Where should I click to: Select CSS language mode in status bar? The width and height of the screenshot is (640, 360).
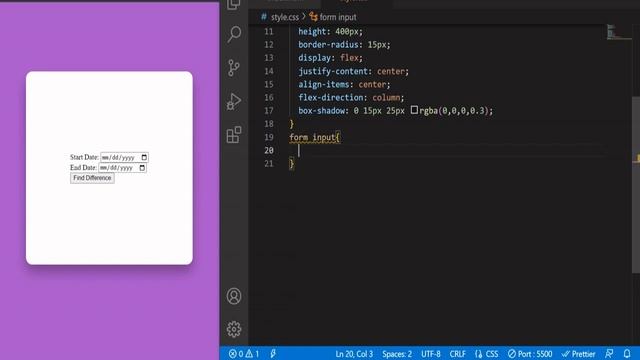(x=487, y=354)
